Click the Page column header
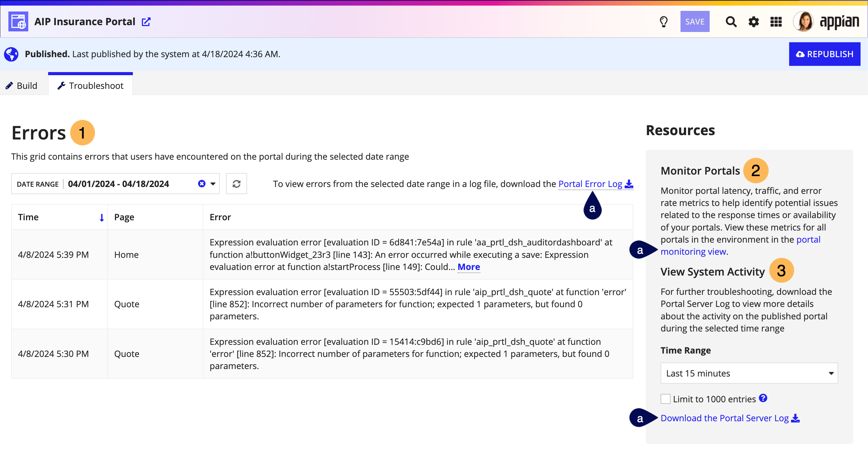 (155, 217)
